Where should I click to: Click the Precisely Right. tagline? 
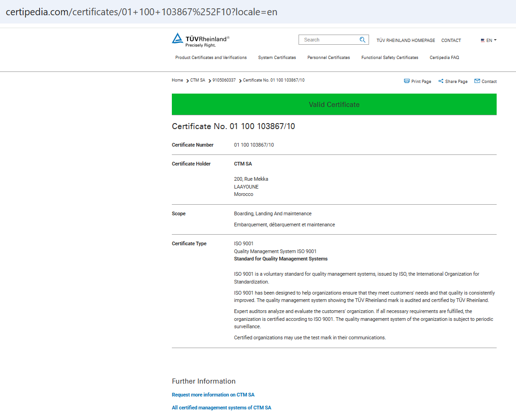pyautogui.click(x=200, y=45)
